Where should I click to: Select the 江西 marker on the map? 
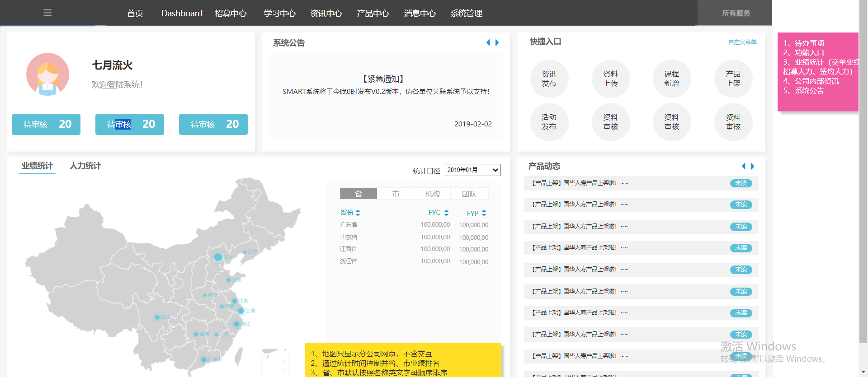216,335
